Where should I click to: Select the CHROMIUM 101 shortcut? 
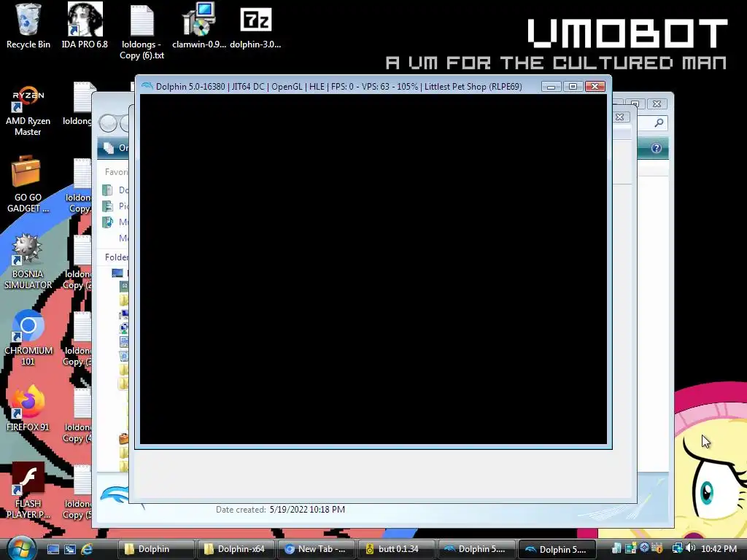[28, 338]
